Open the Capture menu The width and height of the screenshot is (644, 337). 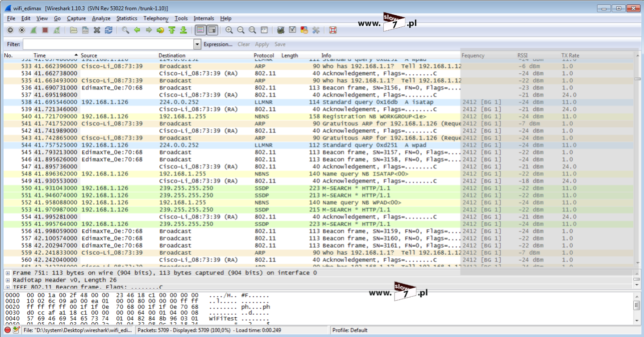(x=76, y=18)
